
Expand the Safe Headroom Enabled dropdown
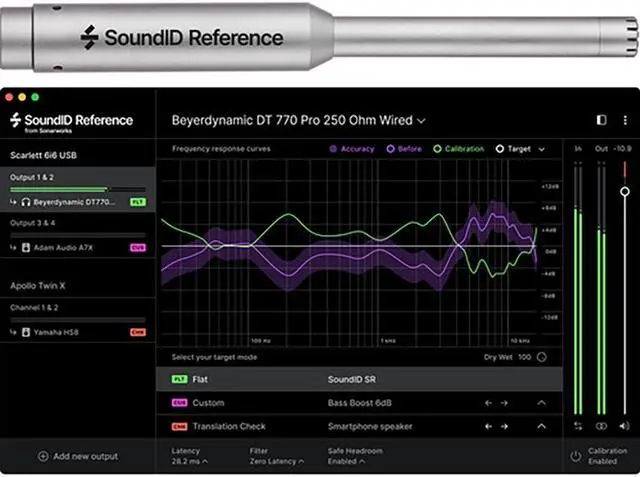point(350,461)
